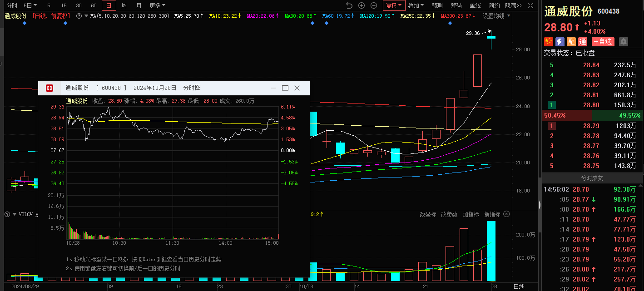Image resolution: width=644 pixels, height=291 pixels.
Task: Zoom in chart with plus circle icon
Action: (362, 5)
